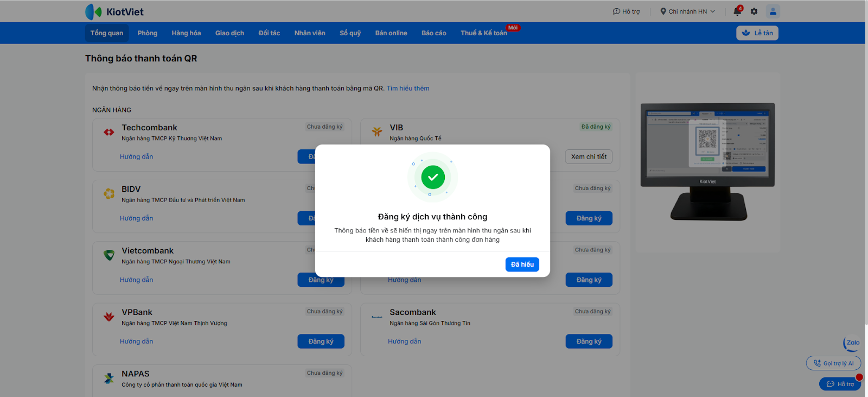Open the Đối tác menu

point(269,33)
